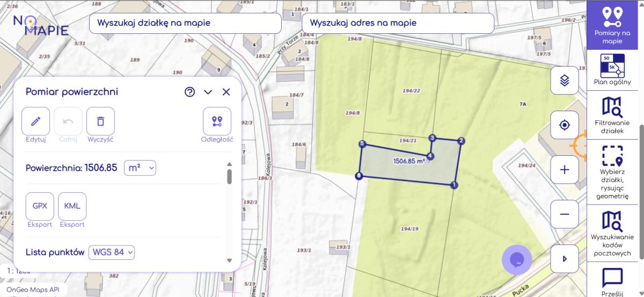Export measurement as KML

tap(72, 206)
